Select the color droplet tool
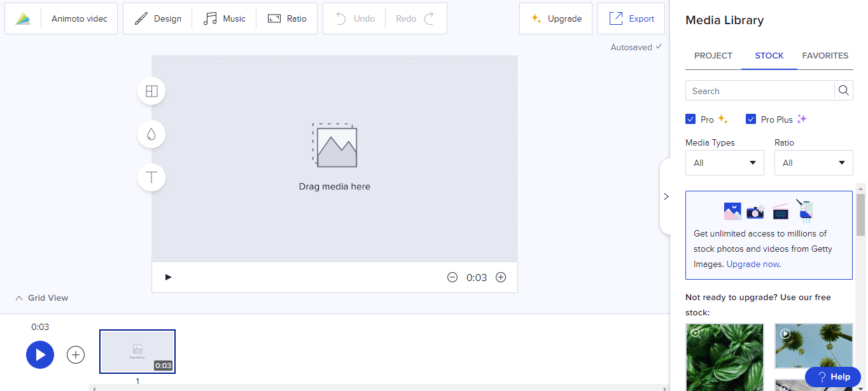The image size is (868, 391). 151,134
